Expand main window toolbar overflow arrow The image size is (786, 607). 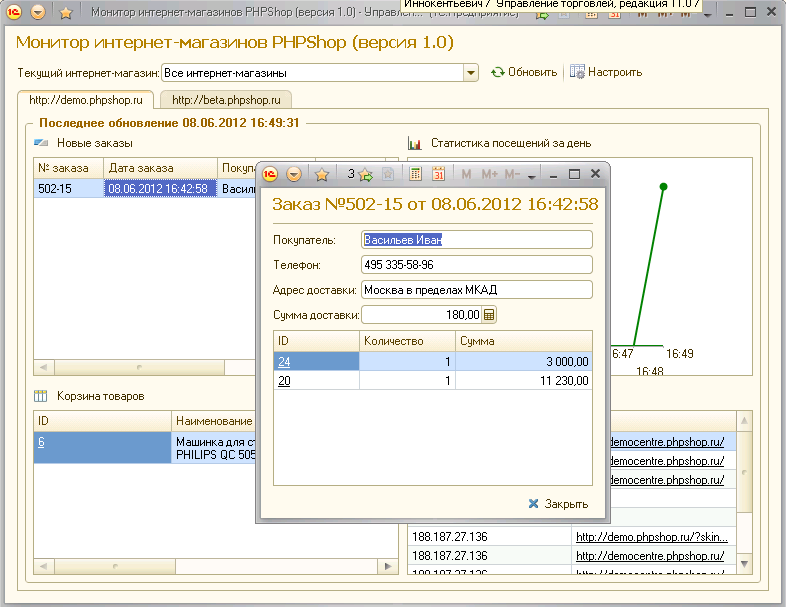(x=707, y=15)
